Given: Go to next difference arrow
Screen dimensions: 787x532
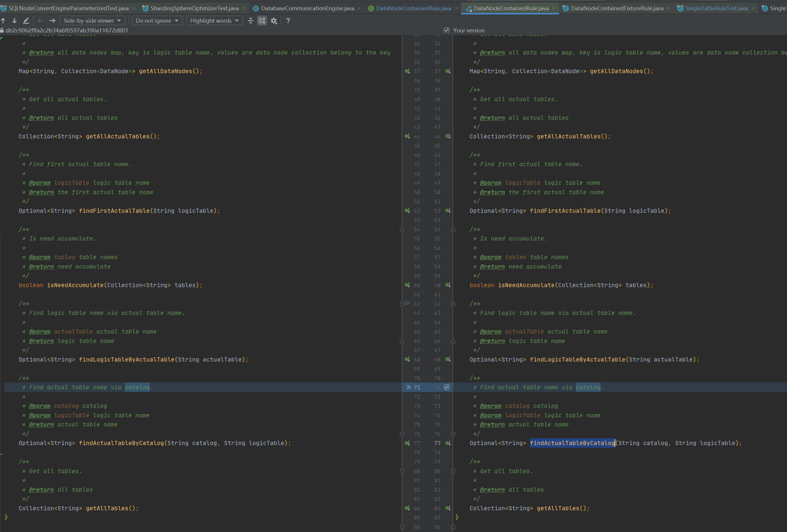Looking at the screenshot, I should click(15, 21).
